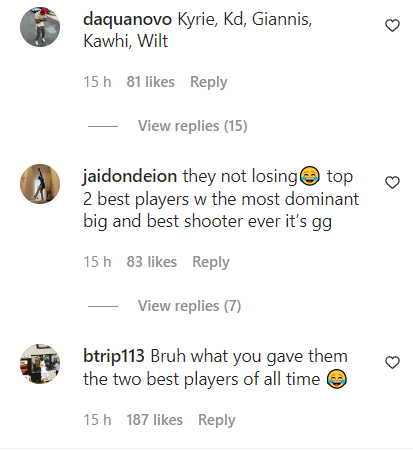Expand View replies (7) under jaidondeion
The height and width of the screenshot is (450, 413).
189,306
